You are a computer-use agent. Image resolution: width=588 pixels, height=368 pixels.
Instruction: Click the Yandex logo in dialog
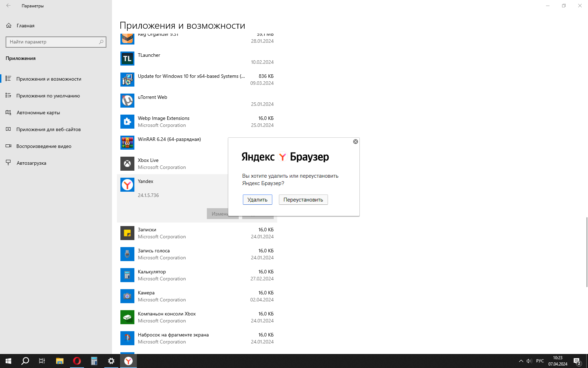tap(282, 157)
